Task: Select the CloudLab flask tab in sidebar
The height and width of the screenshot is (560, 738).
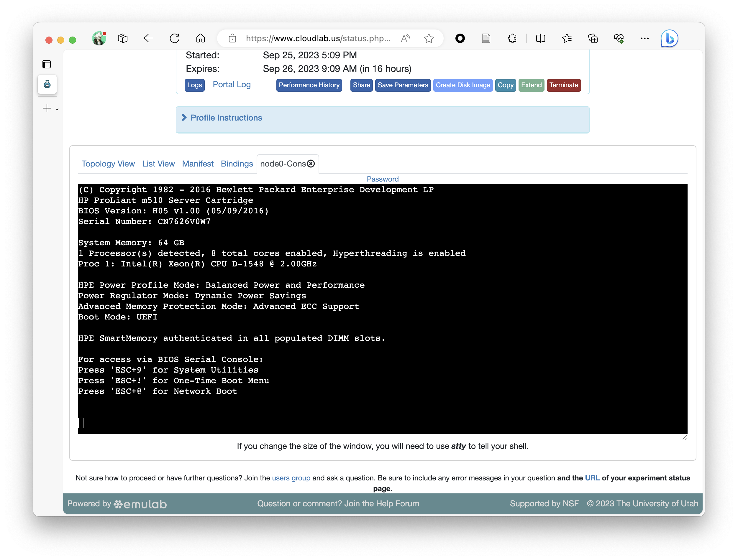Action: (x=47, y=84)
